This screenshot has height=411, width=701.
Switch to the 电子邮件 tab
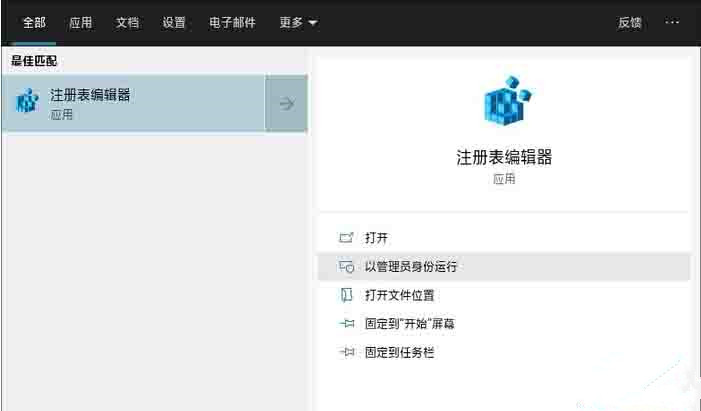[232, 22]
